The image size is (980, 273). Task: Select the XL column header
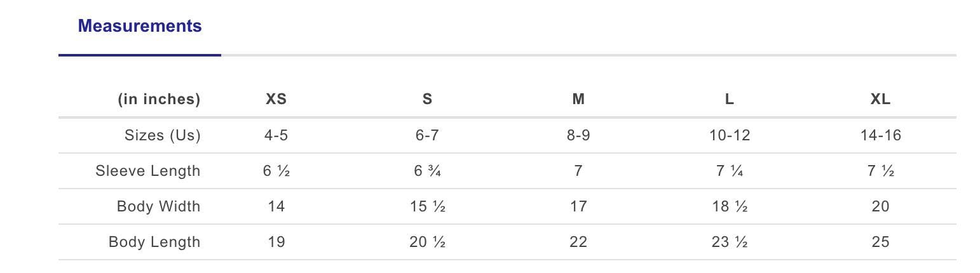[x=880, y=99]
